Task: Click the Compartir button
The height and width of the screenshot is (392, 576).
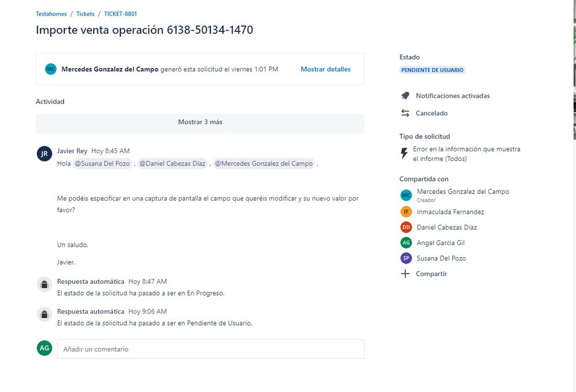Action: coord(431,274)
